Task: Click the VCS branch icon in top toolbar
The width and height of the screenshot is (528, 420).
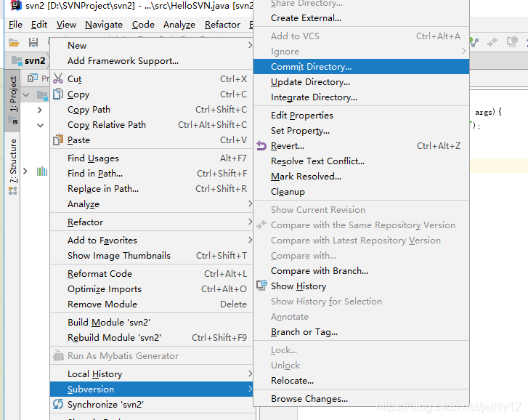Action: click(x=474, y=42)
